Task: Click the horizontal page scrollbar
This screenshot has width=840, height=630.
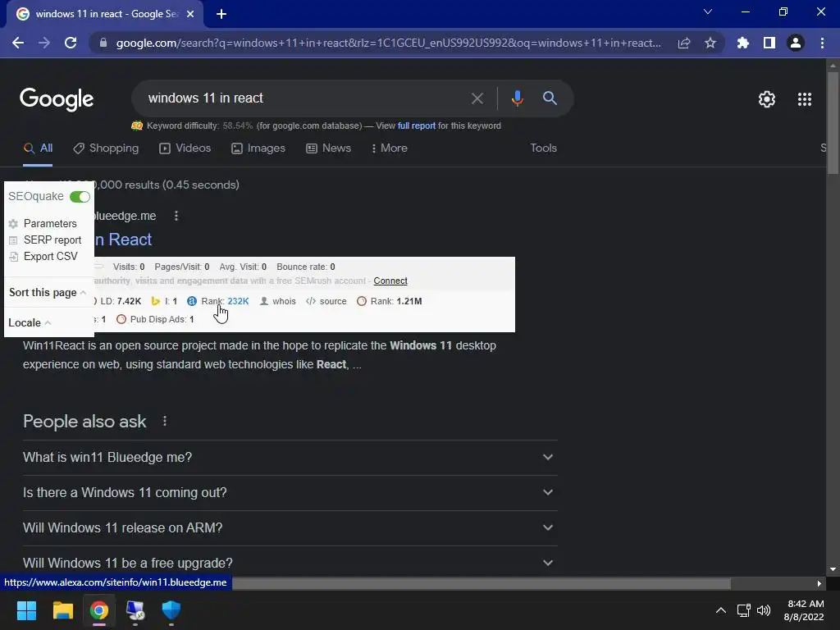Action: click(481, 583)
